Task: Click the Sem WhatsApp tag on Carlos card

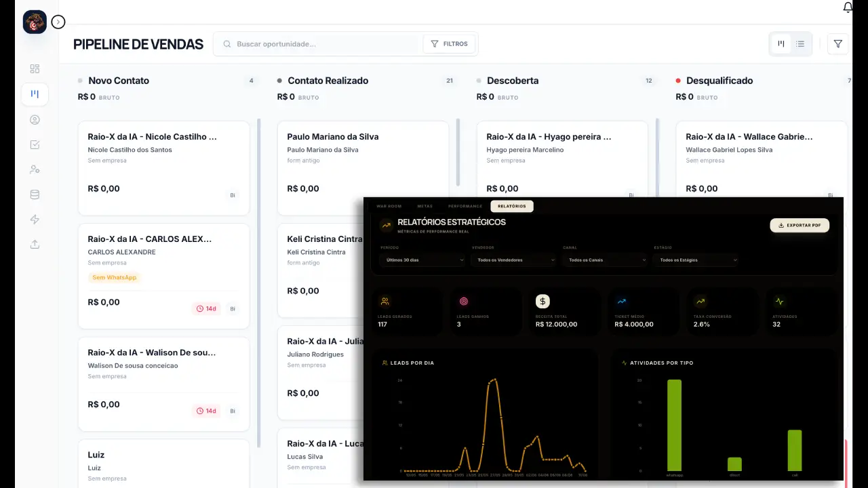Action: (115, 277)
